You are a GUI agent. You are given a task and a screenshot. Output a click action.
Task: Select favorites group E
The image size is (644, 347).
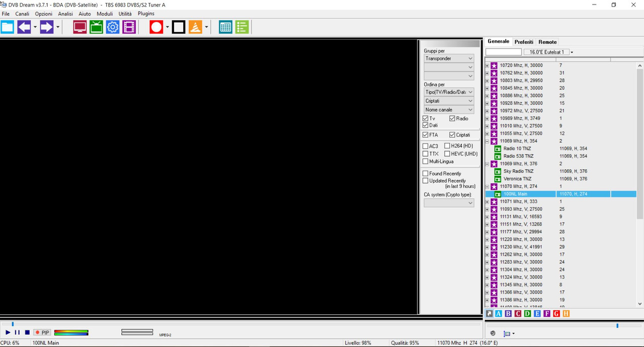pyautogui.click(x=537, y=314)
